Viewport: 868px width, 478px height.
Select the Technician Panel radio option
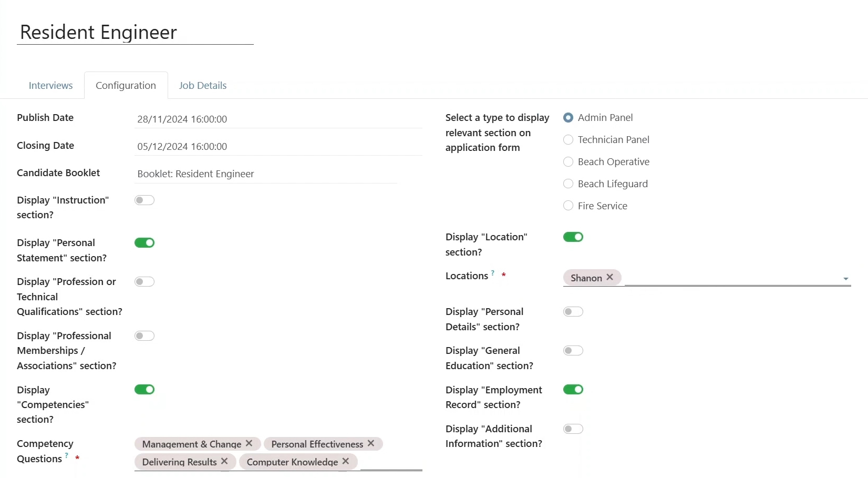pyautogui.click(x=568, y=140)
